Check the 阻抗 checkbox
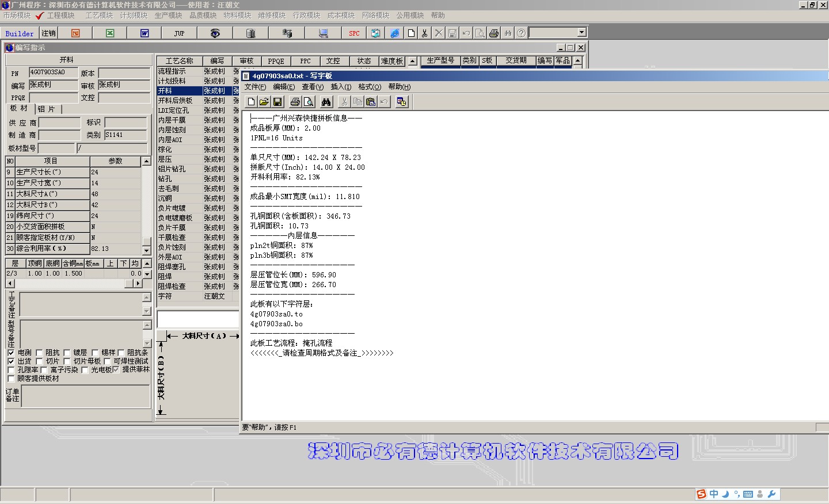829x504 pixels. point(39,353)
